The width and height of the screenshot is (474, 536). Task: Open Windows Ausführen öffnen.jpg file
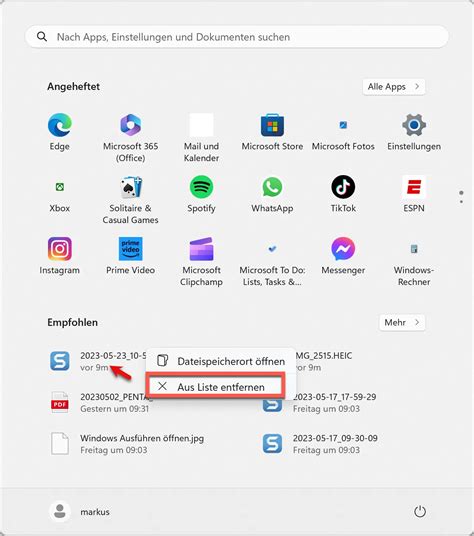tap(128, 444)
